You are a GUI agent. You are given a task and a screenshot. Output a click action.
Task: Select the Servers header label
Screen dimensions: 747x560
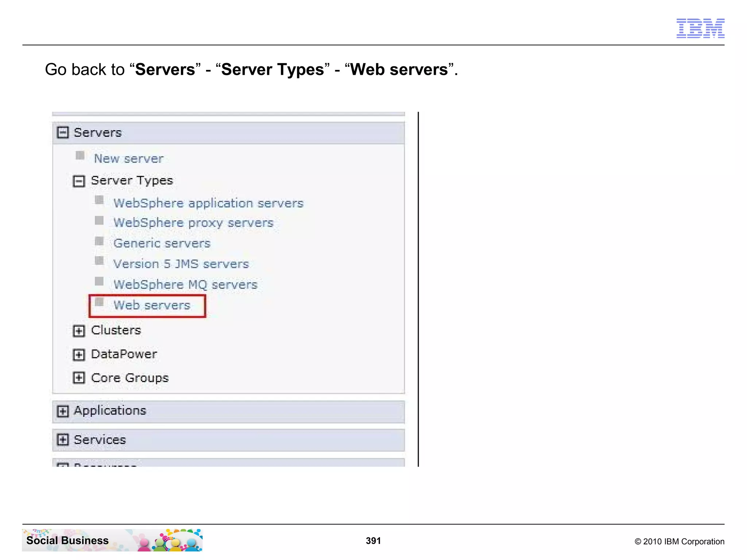pyautogui.click(x=98, y=133)
